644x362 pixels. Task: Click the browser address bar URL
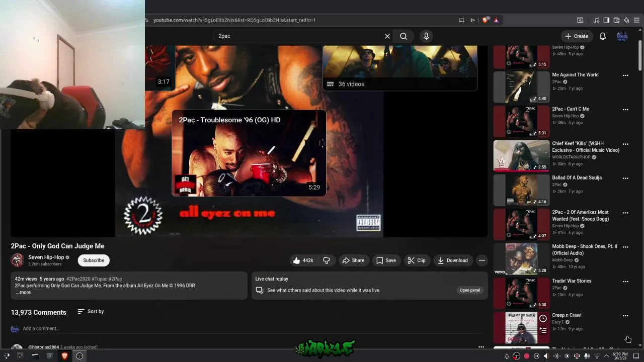coord(234,20)
